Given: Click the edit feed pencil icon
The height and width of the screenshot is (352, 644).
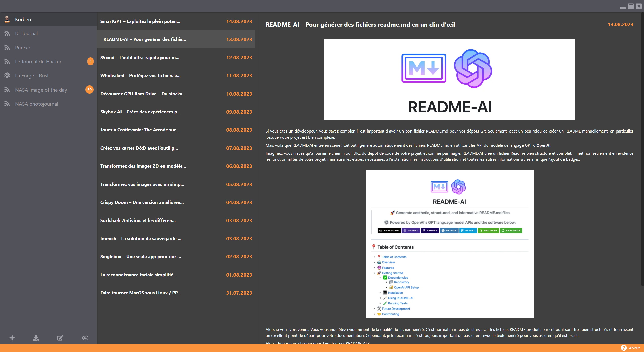Looking at the screenshot, I should tap(60, 338).
